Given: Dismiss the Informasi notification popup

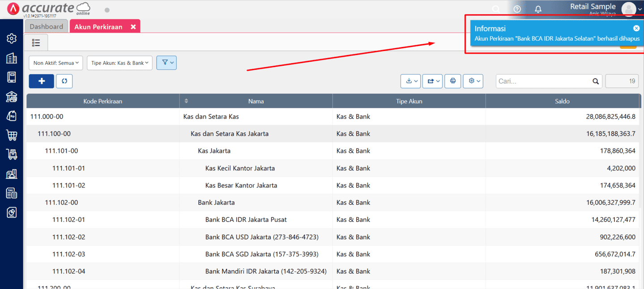Looking at the screenshot, I should 636,28.
